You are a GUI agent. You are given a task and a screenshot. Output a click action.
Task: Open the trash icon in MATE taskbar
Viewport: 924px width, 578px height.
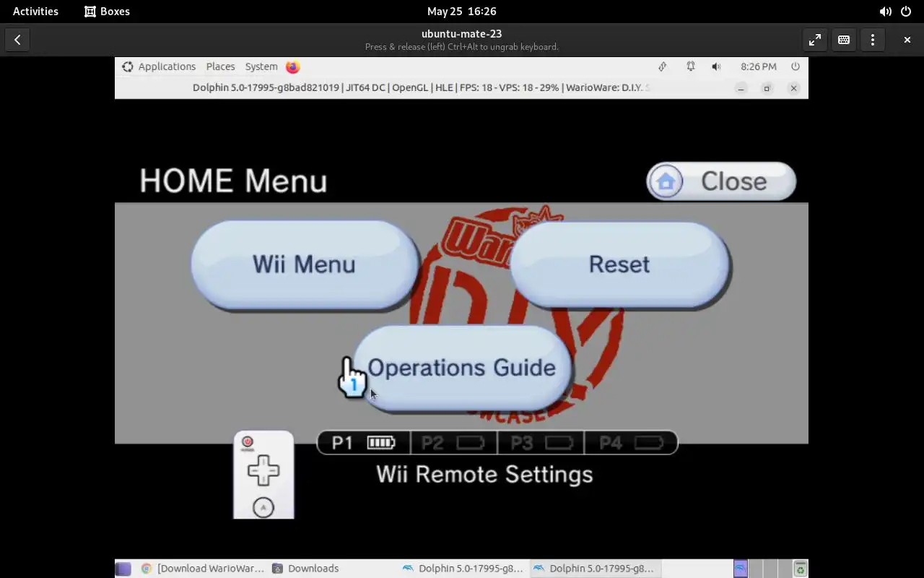[800, 569]
